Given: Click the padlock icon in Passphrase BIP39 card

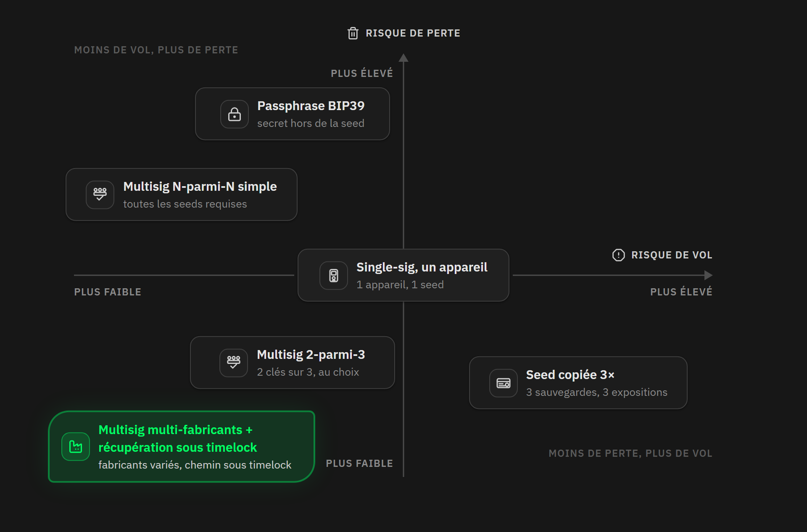Looking at the screenshot, I should click(235, 114).
